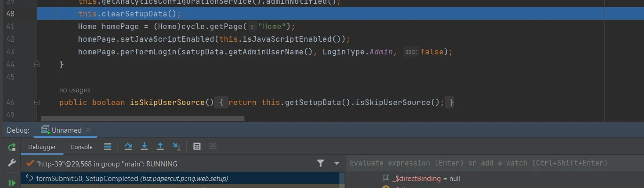The width and height of the screenshot is (644, 188).
Task: Switch to the Console tab
Action: click(81, 147)
